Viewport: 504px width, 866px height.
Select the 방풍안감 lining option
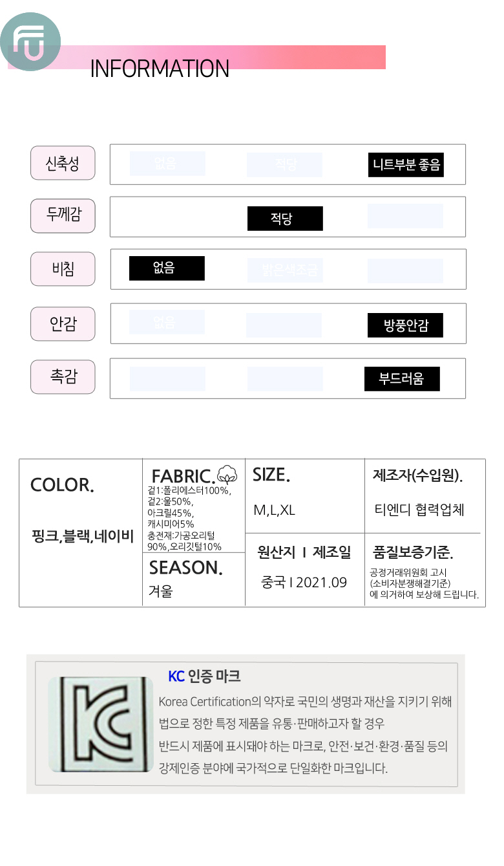pyautogui.click(x=405, y=325)
